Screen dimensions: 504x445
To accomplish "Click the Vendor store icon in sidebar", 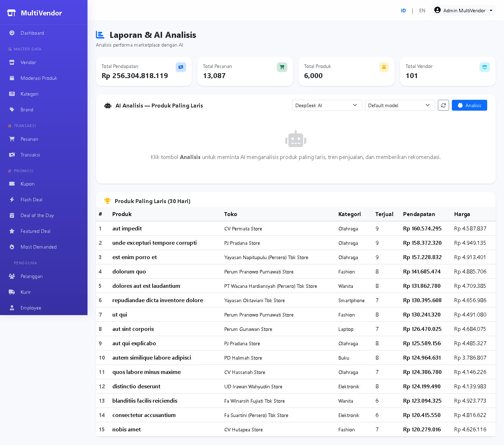I will [x=12, y=62].
